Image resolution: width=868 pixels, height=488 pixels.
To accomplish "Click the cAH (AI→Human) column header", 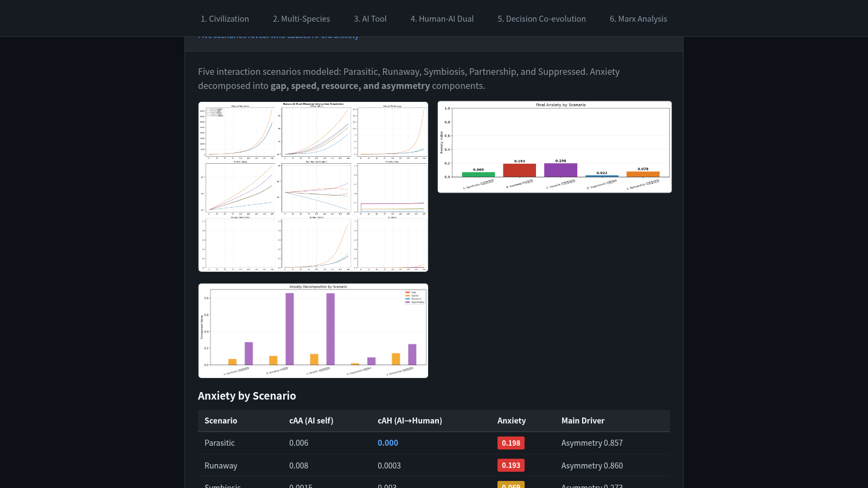I will click(x=410, y=421).
